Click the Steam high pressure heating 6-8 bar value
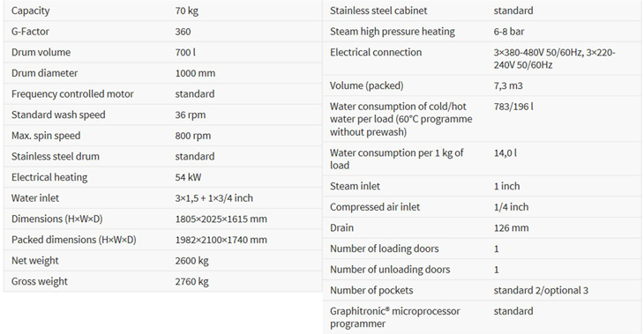This screenshot has height=334, width=644. point(509,32)
